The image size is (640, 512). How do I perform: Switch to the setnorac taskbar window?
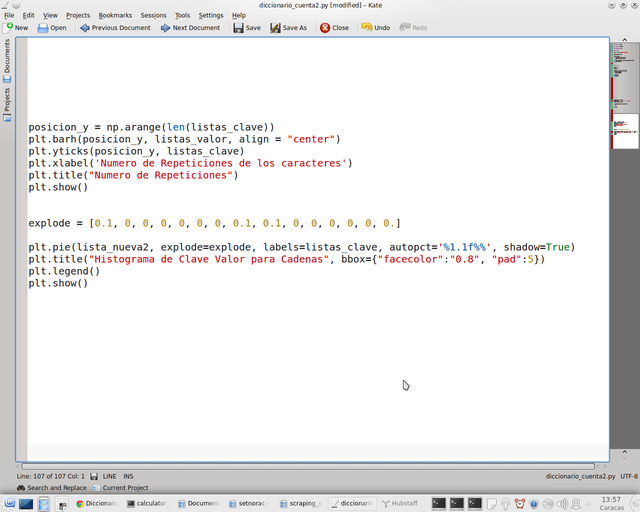coord(250,503)
